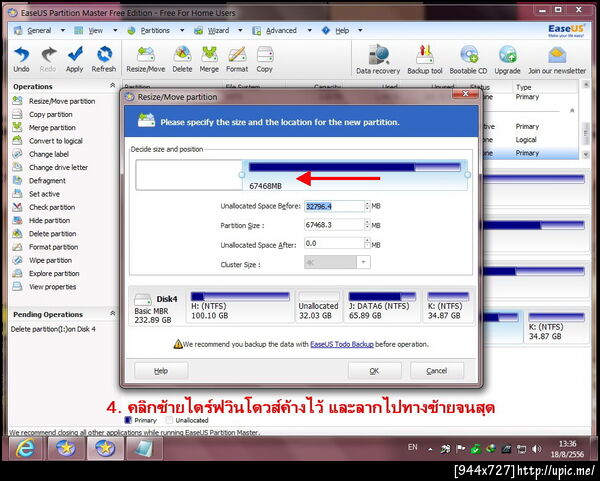Select J: DATA6 (NTFS) partition block
Image resolution: width=600 pixels, height=481 pixels.
[382, 306]
